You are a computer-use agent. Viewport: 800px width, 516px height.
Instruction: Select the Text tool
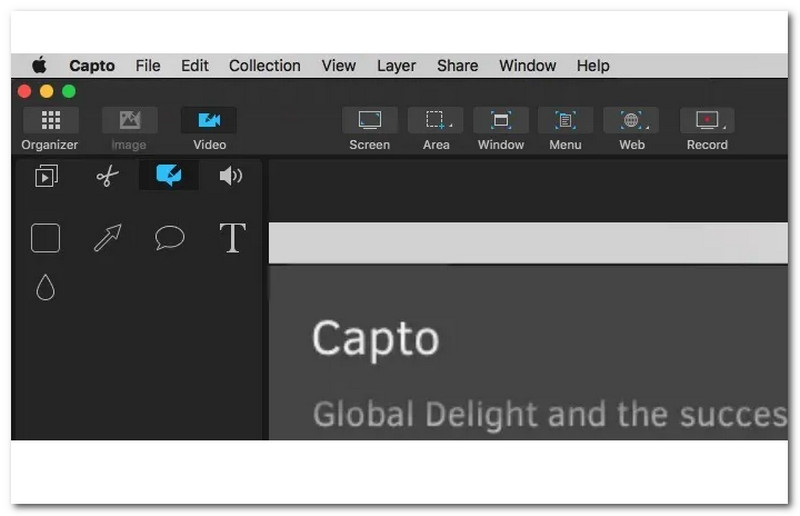pos(232,238)
